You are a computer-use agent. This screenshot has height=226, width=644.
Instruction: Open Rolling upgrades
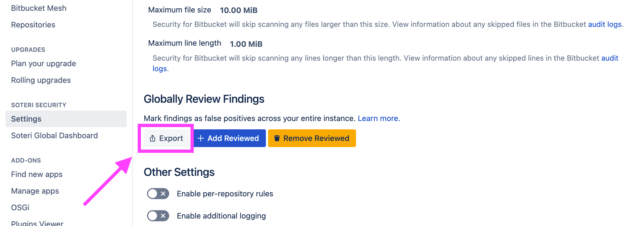[41, 80]
